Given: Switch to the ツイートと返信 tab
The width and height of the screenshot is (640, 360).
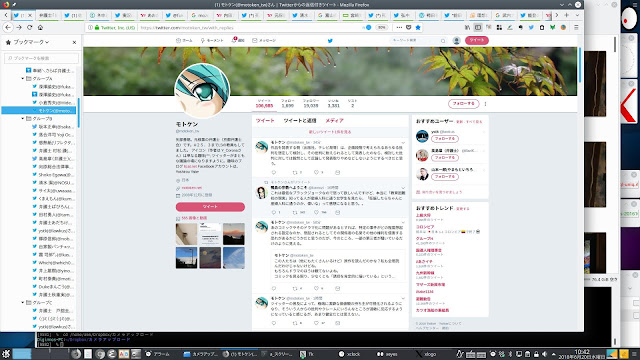Looking at the screenshot, I should 300,120.
